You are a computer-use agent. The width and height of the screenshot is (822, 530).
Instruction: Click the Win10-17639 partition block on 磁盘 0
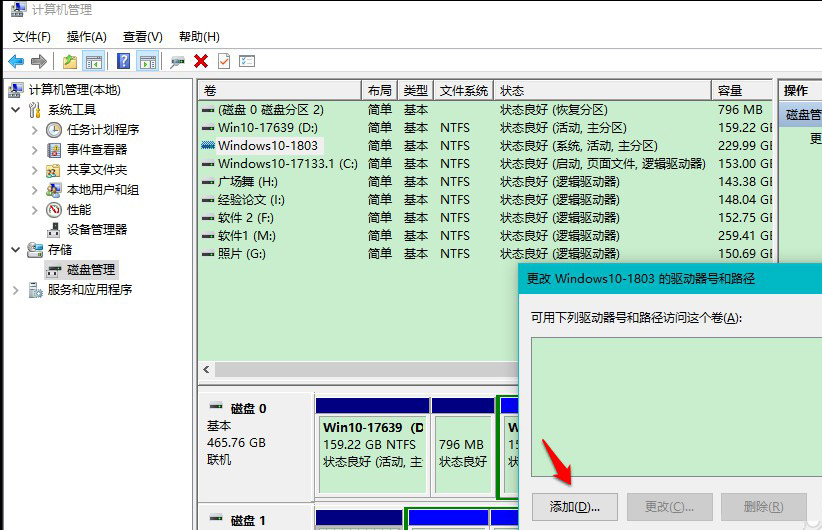coord(371,444)
